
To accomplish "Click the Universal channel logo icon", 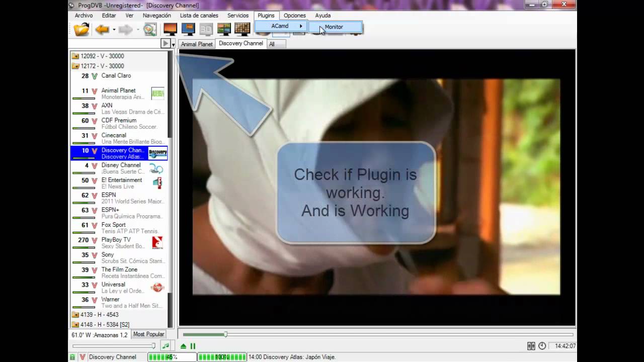I will tap(157, 288).
